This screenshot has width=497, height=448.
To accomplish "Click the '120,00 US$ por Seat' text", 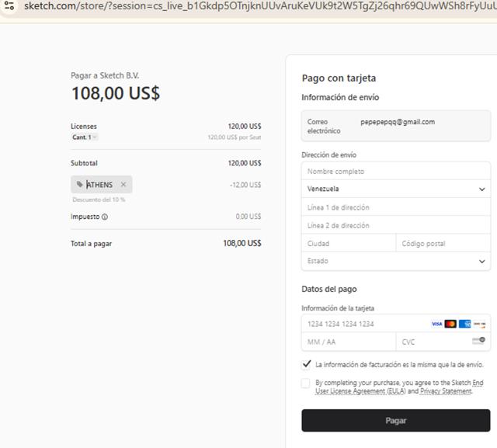I will pos(235,137).
